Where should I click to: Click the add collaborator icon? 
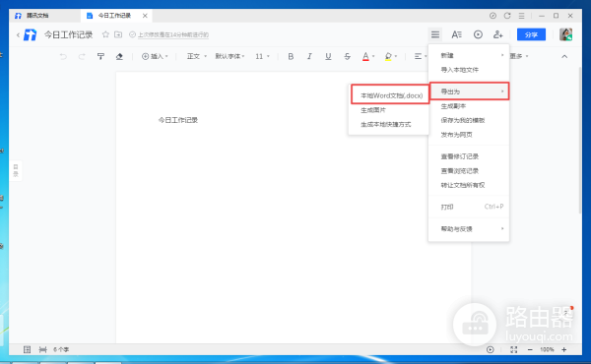[x=497, y=34]
